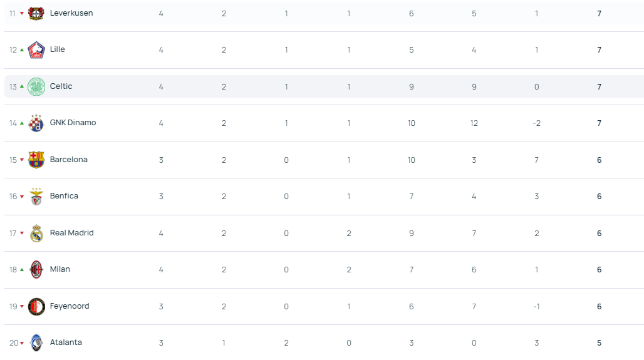Click the Leverkusen club crest
Image resolution: width=644 pixels, height=360 pixels.
36,14
